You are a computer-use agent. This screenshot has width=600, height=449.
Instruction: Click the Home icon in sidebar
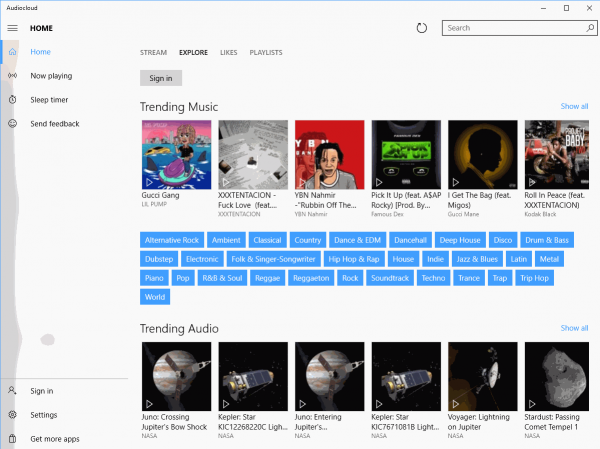(12, 52)
